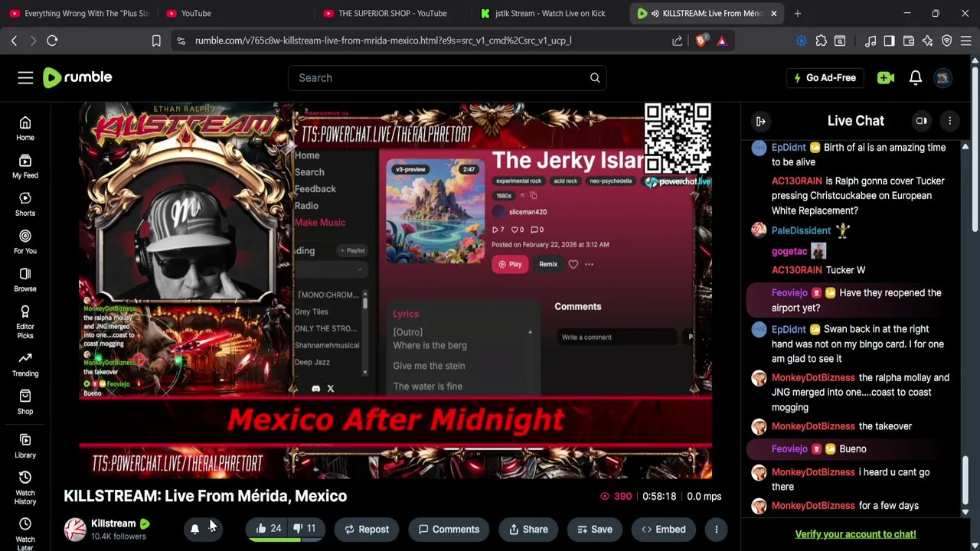Open the Comments button below the video

[449, 529]
